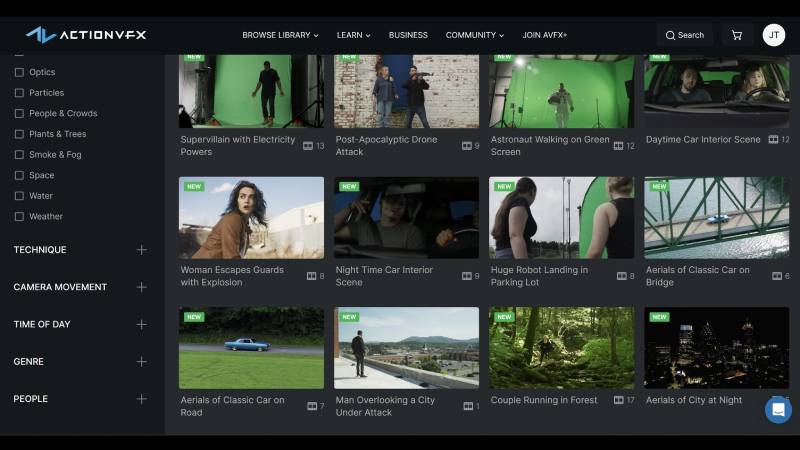This screenshot has height=450, width=800.
Task: Open the Huge Robot Landing thumbnail
Action: pos(561,218)
